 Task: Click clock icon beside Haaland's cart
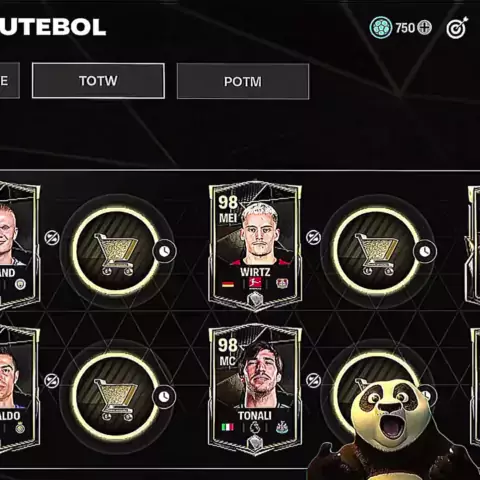pyautogui.click(x=164, y=251)
